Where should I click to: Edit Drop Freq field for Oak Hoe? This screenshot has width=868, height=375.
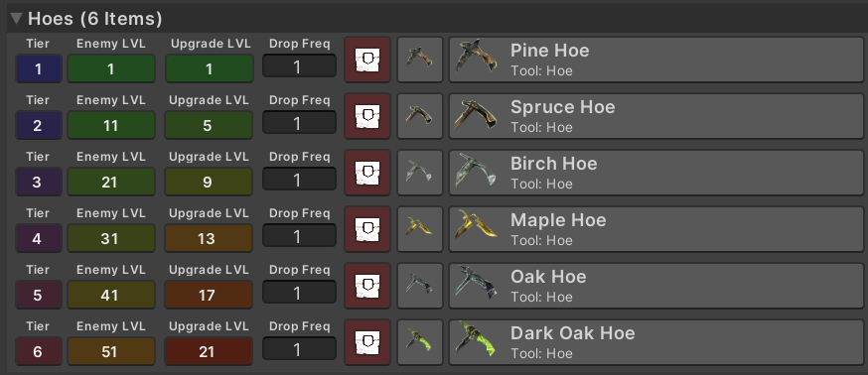coord(299,292)
